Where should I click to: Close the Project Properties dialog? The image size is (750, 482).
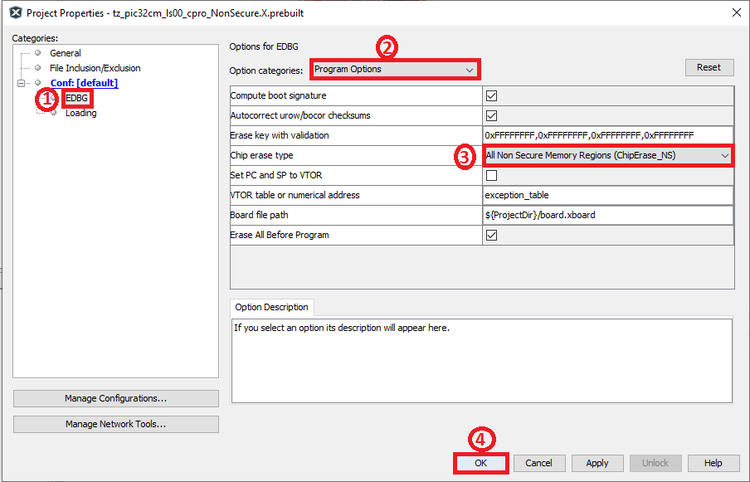(732, 10)
